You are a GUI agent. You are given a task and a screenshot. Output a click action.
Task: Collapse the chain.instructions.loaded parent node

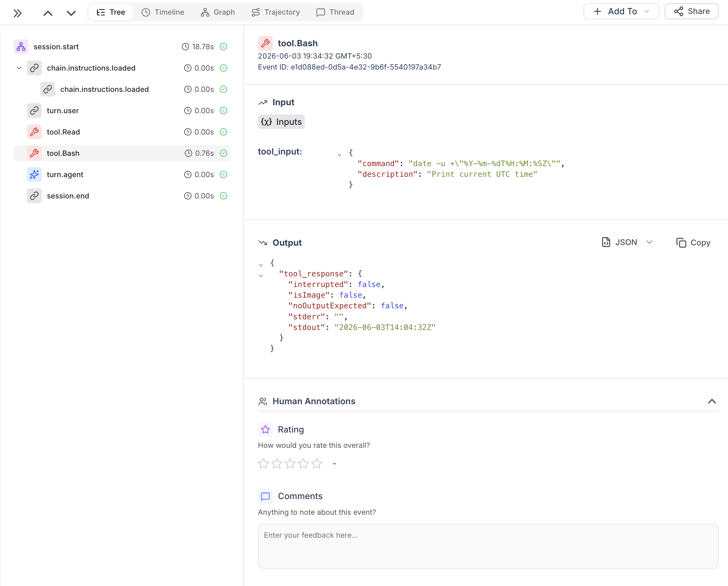coord(19,68)
